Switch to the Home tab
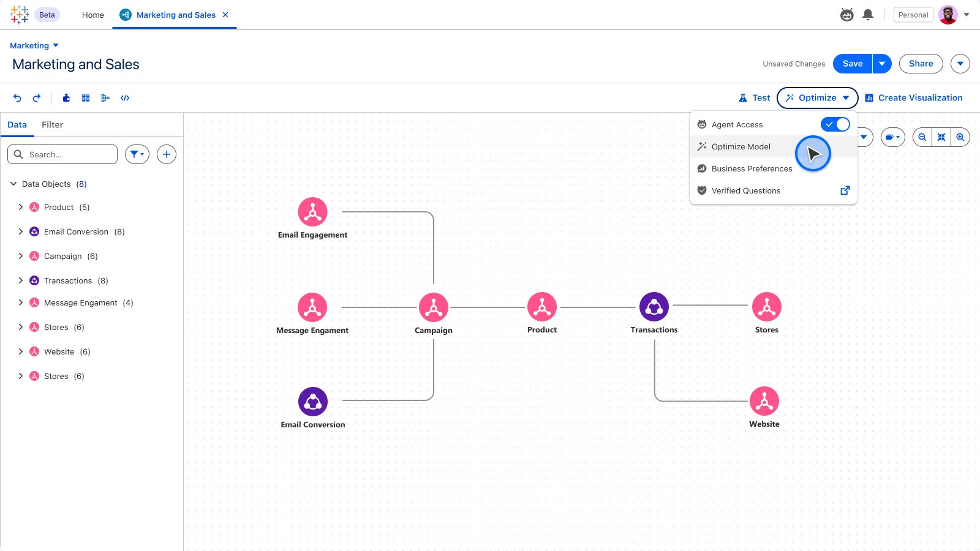The image size is (980, 551). tap(93, 15)
